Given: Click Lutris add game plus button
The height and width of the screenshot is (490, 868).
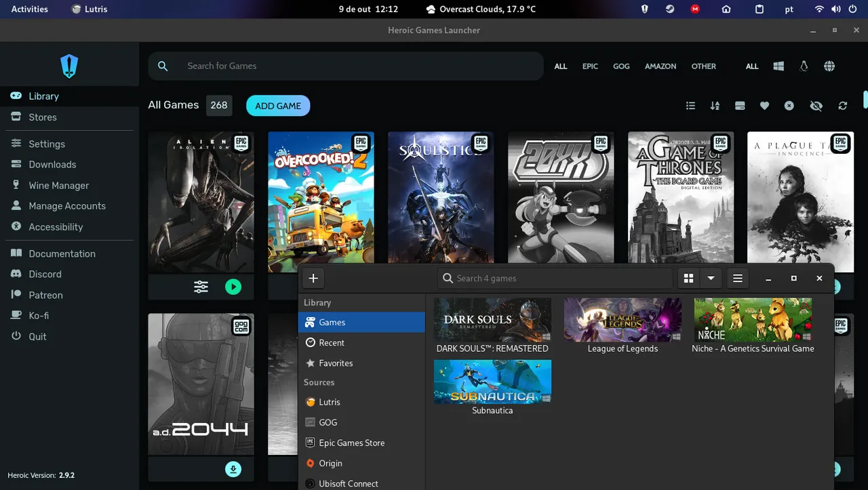Looking at the screenshot, I should [313, 279].
